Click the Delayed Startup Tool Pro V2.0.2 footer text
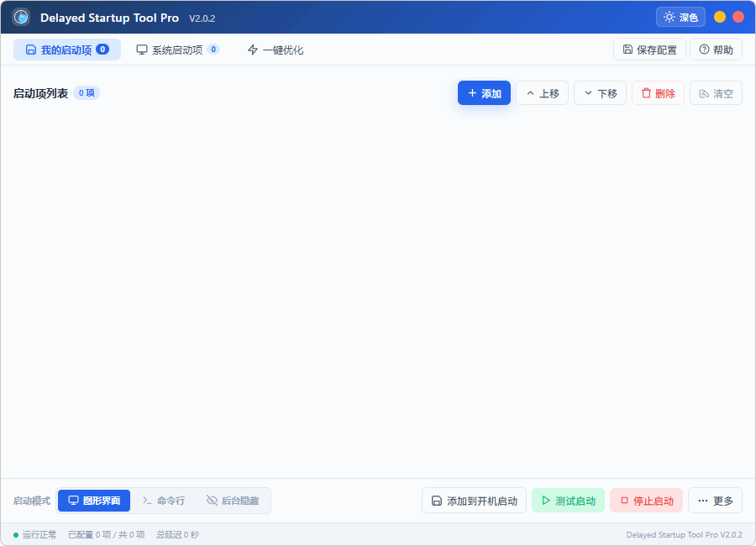Image resolution: width=756 pixels, height=546 pixels. pos(684,534)
